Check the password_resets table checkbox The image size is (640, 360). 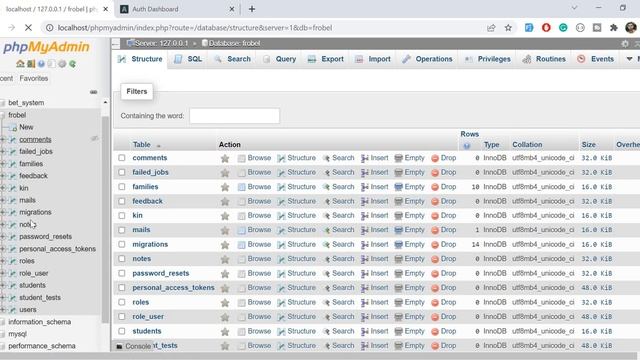[122, 273]
